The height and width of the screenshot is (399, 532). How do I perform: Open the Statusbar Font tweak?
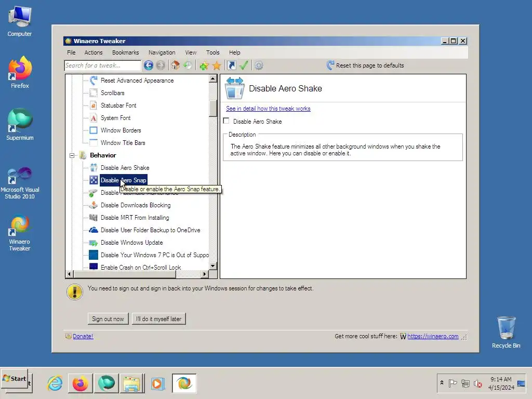pyautogui.click(x=118, y=105)
